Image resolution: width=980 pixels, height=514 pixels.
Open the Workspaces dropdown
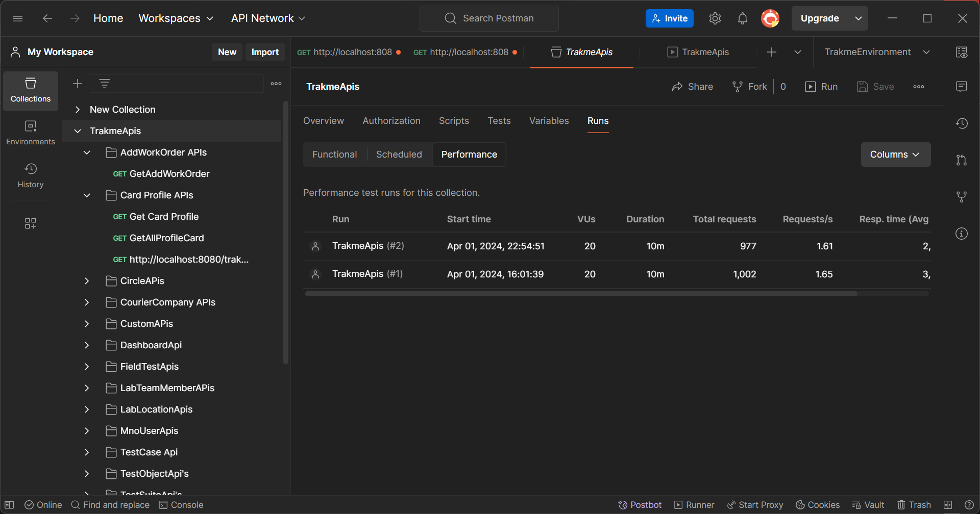tap(176, 18)
